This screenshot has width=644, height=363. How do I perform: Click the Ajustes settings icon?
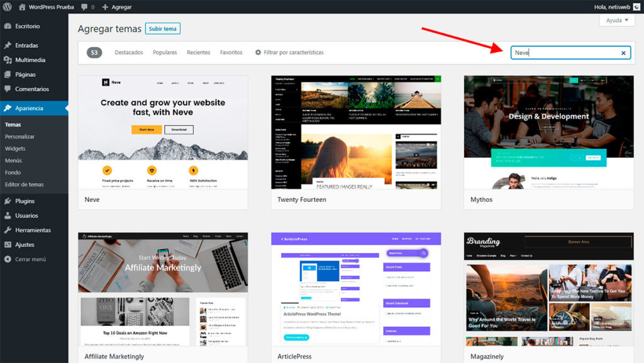tap(8, 244)
